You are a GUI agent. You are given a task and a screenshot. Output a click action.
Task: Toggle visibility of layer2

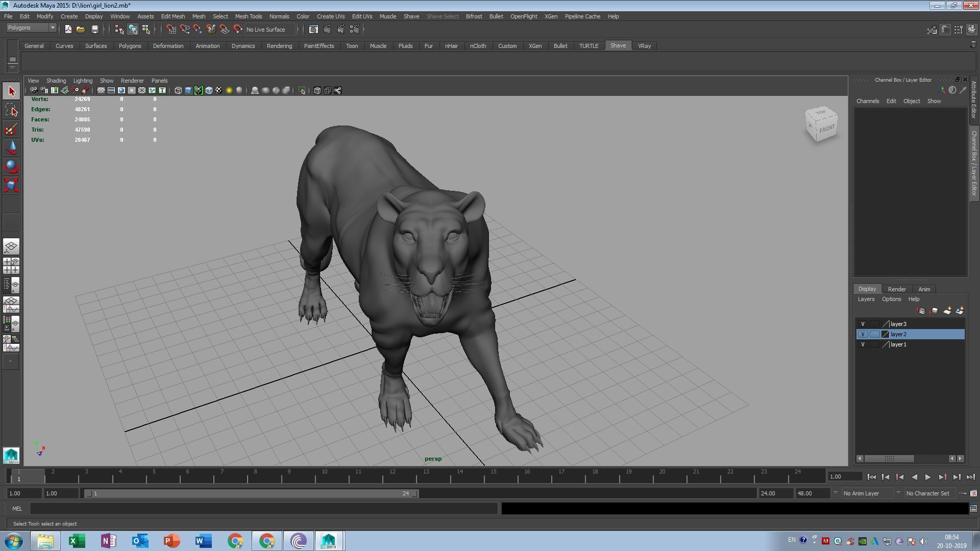click(863, 334)
